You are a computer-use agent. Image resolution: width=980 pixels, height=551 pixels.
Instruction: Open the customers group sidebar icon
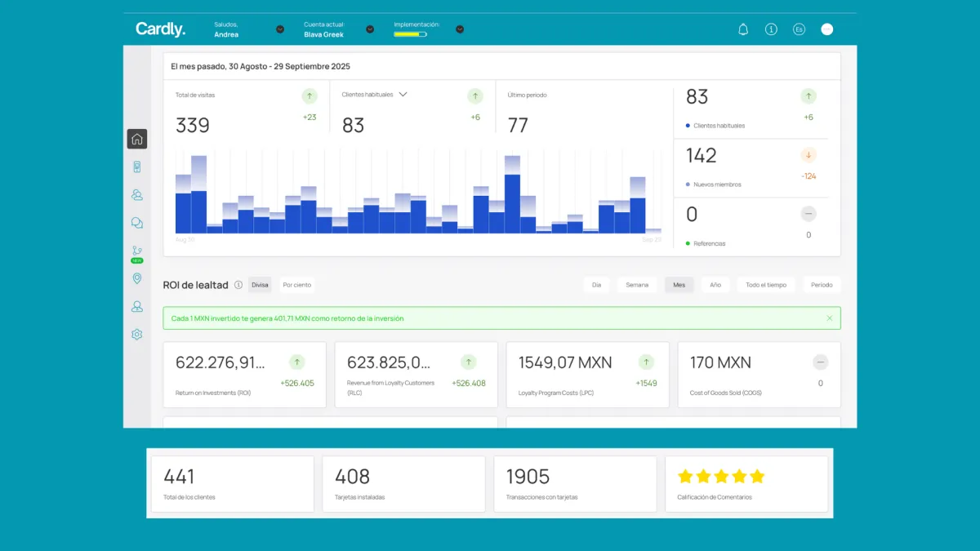pyautogui.click(x=137, y=195)
